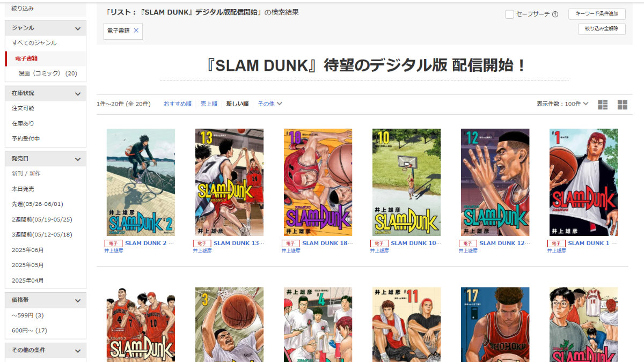
Task: Filter by 2週間前(05/19-05/25) releases
Action: pos(42,219)
